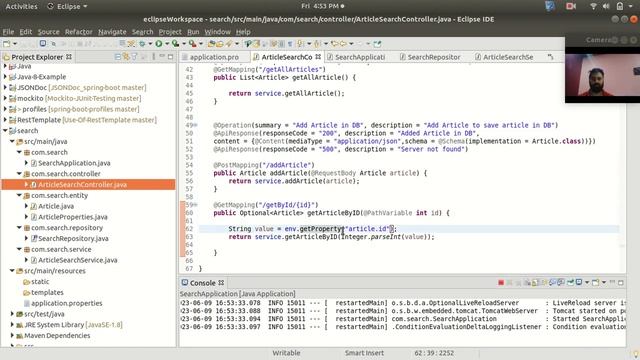
Task: Open the Project Explorer view menu
Action: (153, 57)
